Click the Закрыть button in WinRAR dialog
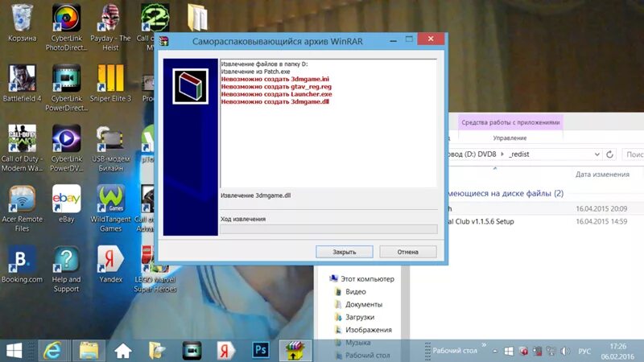Screen dimensions: 644x362 [345, 252]
